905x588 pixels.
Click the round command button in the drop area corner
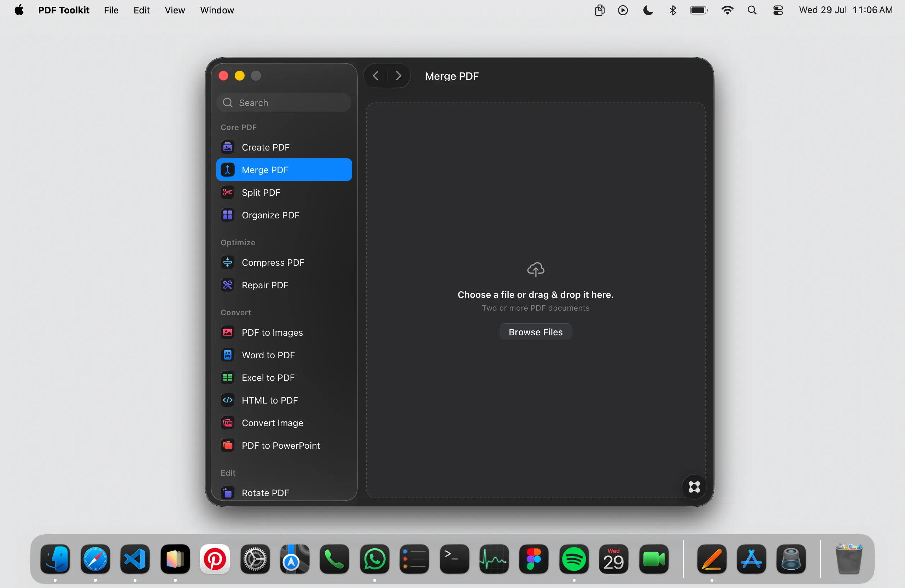694,487
